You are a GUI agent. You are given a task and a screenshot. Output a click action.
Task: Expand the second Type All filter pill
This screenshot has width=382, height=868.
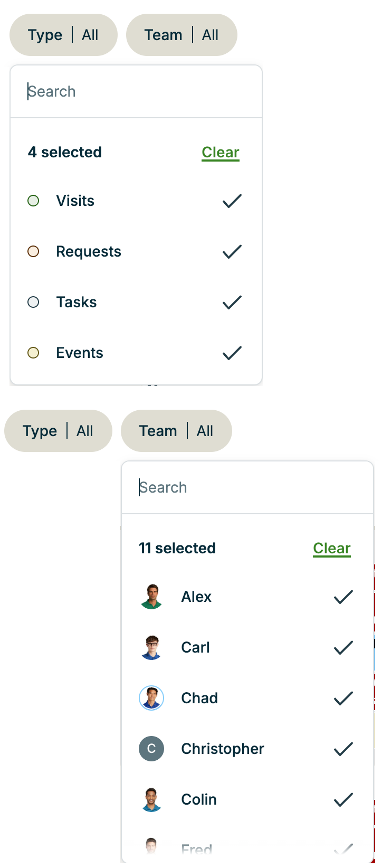click(58, 431)
